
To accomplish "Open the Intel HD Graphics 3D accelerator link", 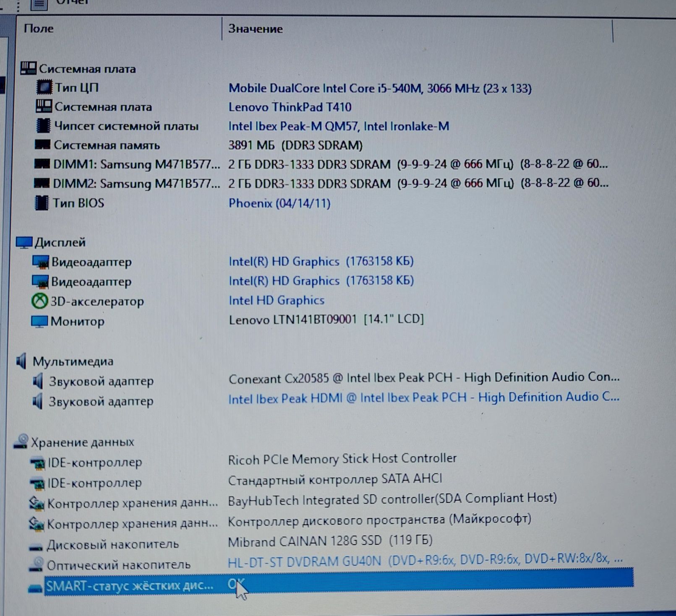I will tap(276, 300).
